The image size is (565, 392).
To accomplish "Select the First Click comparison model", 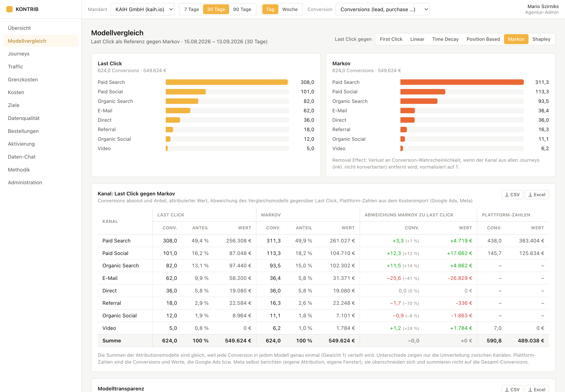I will [391, 39].
